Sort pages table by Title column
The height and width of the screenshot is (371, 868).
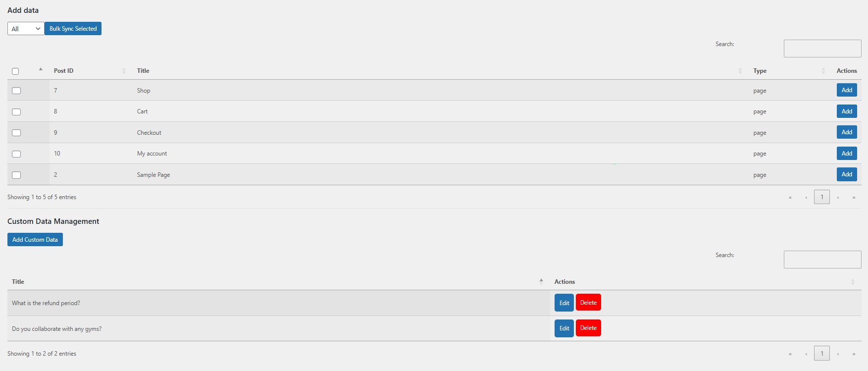143,71
